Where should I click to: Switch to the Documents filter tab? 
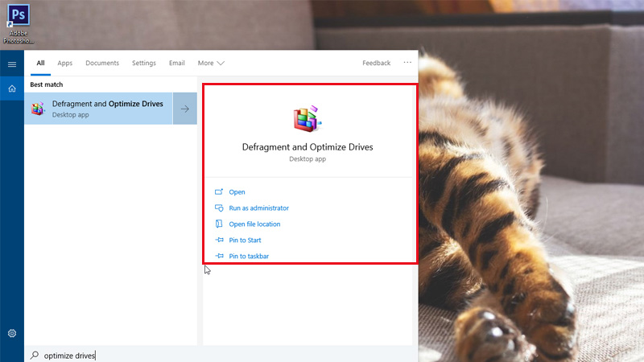click(x=102, y=63)
